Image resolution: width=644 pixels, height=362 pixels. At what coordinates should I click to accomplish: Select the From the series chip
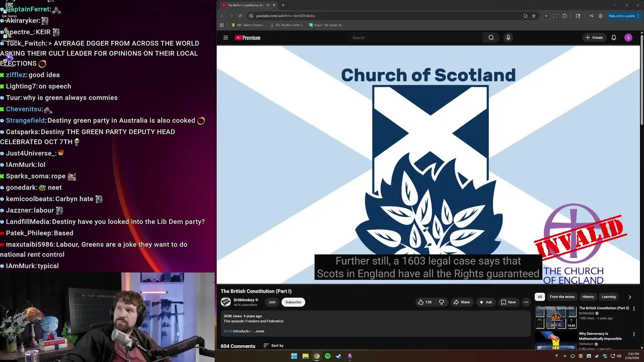[562, 297]
